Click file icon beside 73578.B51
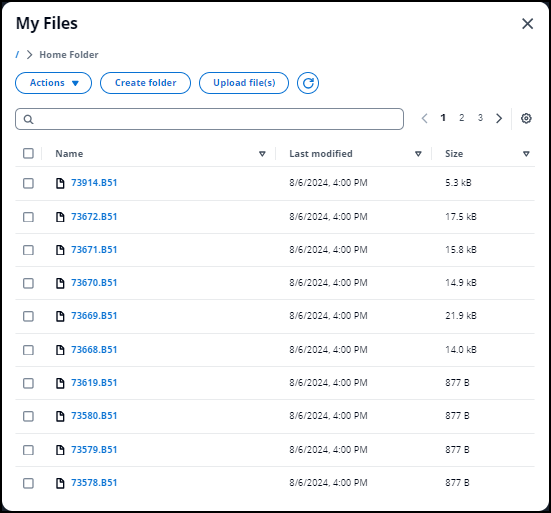 60,483
